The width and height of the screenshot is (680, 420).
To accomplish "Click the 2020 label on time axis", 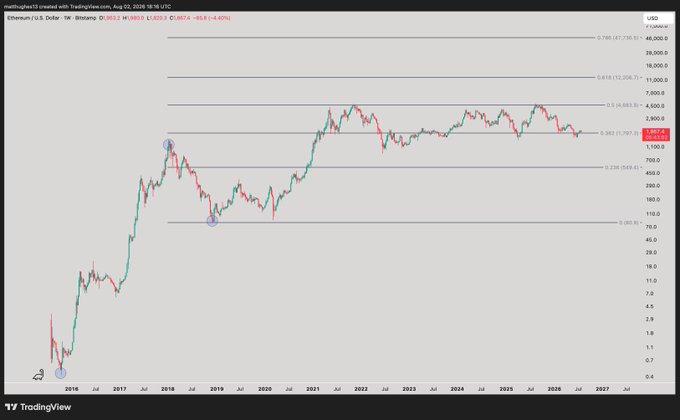I will pos(265,389).
